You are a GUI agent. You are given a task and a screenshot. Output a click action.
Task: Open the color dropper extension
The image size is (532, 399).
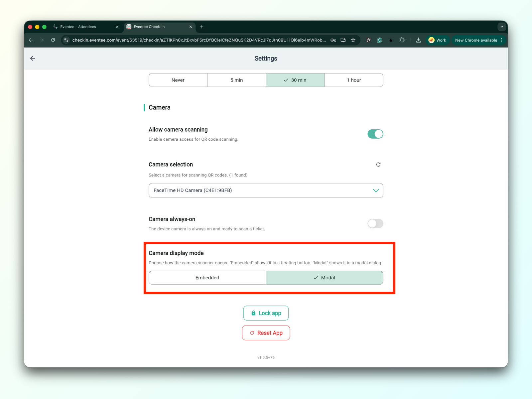click(391, 40)
